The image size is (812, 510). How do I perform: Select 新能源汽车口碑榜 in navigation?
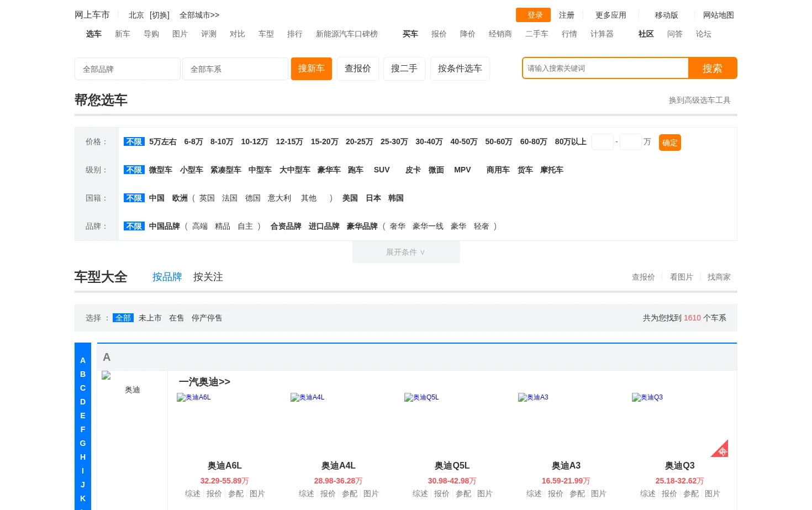click(x=347, y=34)
